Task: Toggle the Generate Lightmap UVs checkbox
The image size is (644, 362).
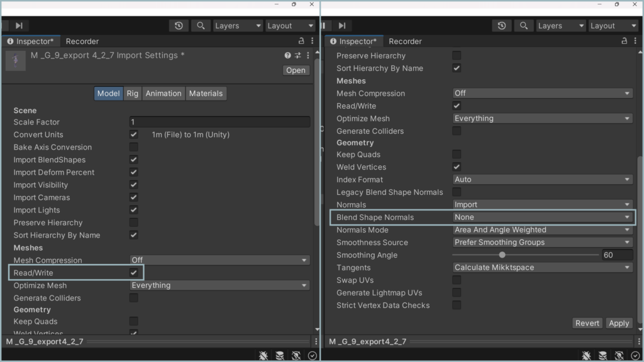Action: tap(457, 293)
